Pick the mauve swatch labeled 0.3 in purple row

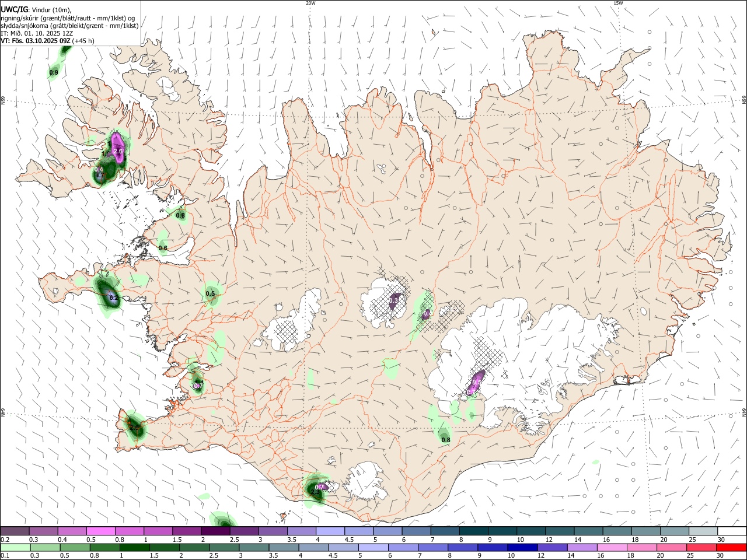tap(44, 531)
